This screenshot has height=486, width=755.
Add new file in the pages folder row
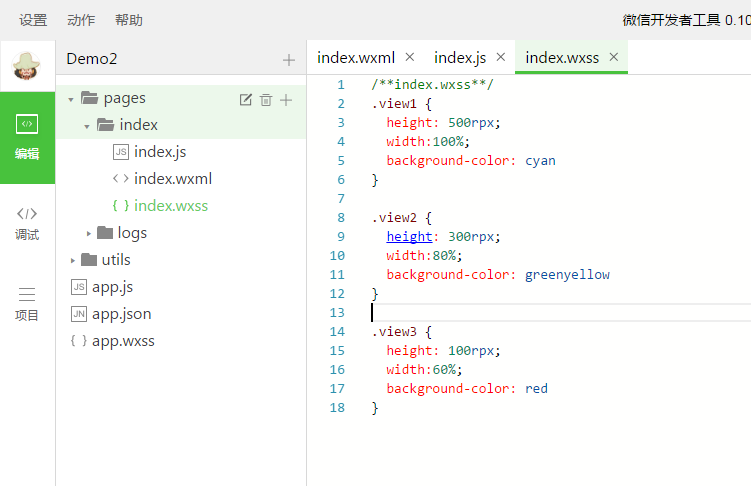point(286,99)
